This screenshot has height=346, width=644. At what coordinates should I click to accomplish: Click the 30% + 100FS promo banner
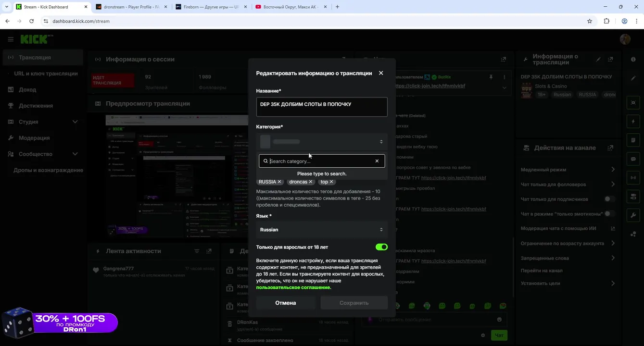60,323
